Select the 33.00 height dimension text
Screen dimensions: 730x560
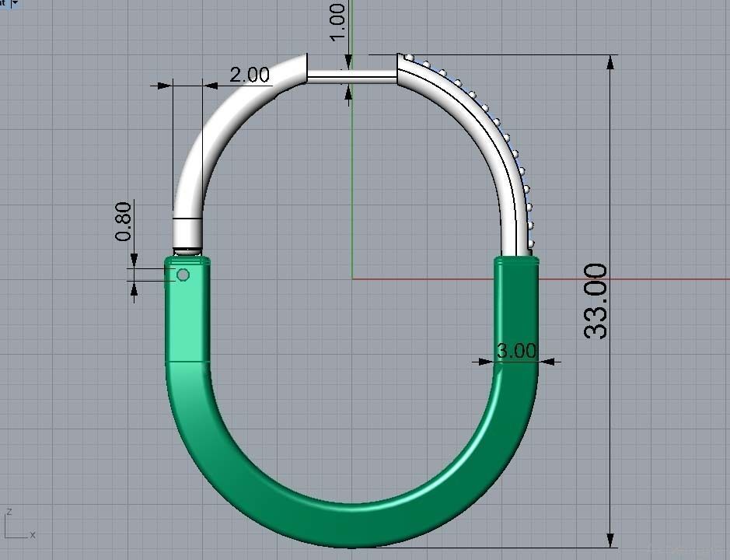tap(596, 301)
